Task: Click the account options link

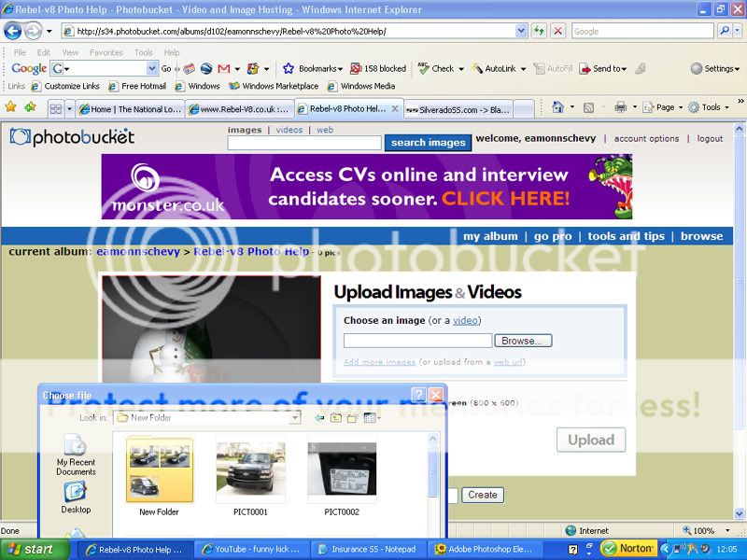Action: coord(646,139)
